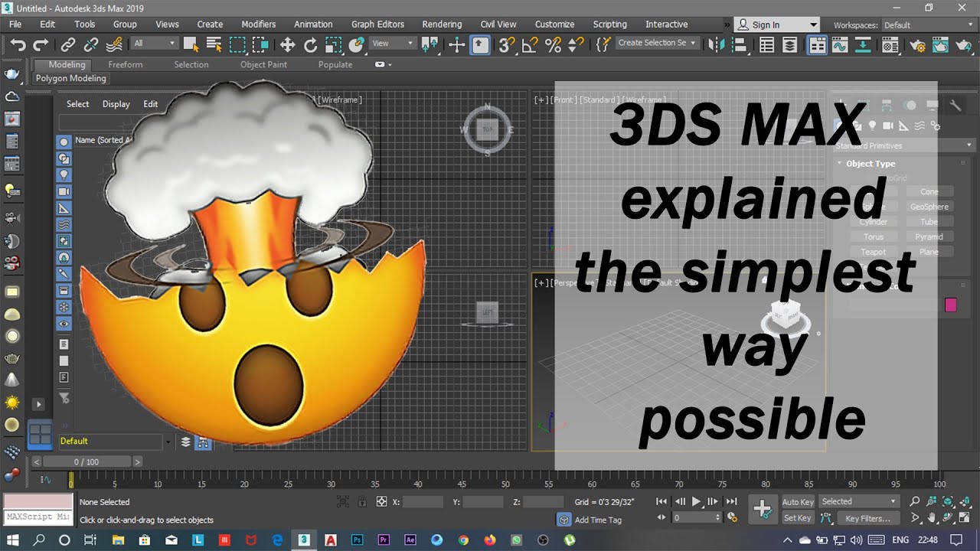The height and width of the screenshot is (551, 980).
Task: Open the selection filter All dropdown
Action: (154, 44)
